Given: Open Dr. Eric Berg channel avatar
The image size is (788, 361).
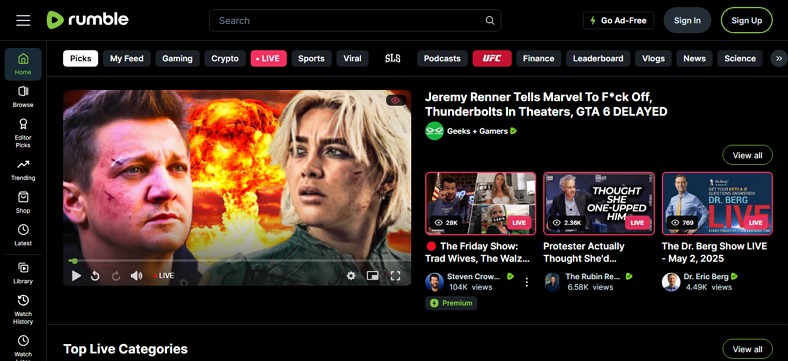Looking at the screenshot, I should coord(671,282).
